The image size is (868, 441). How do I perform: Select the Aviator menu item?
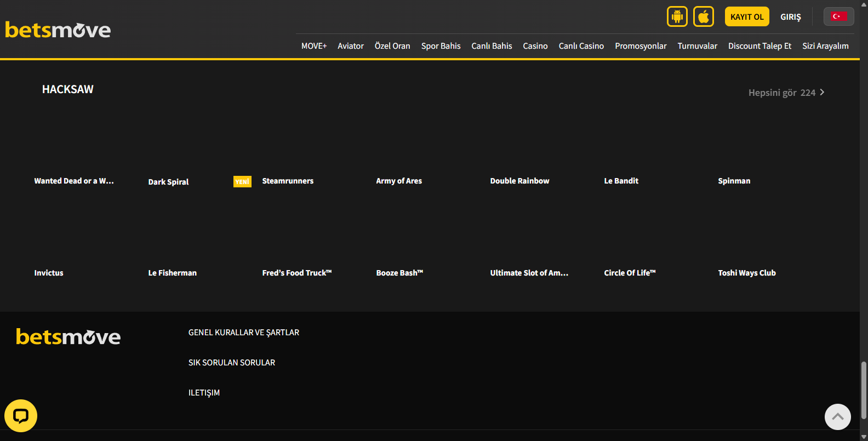350,46
